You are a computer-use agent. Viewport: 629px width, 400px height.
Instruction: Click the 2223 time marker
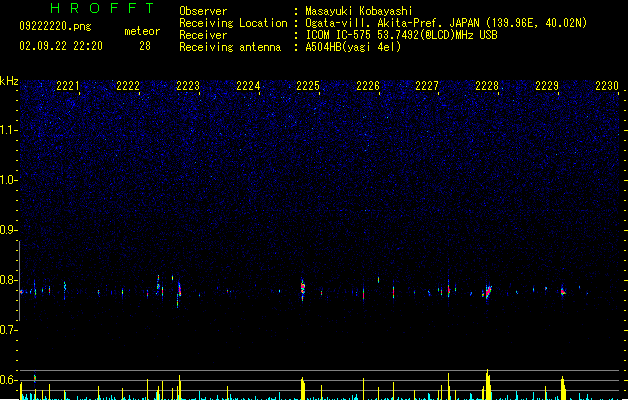click(x=188, y=86)
